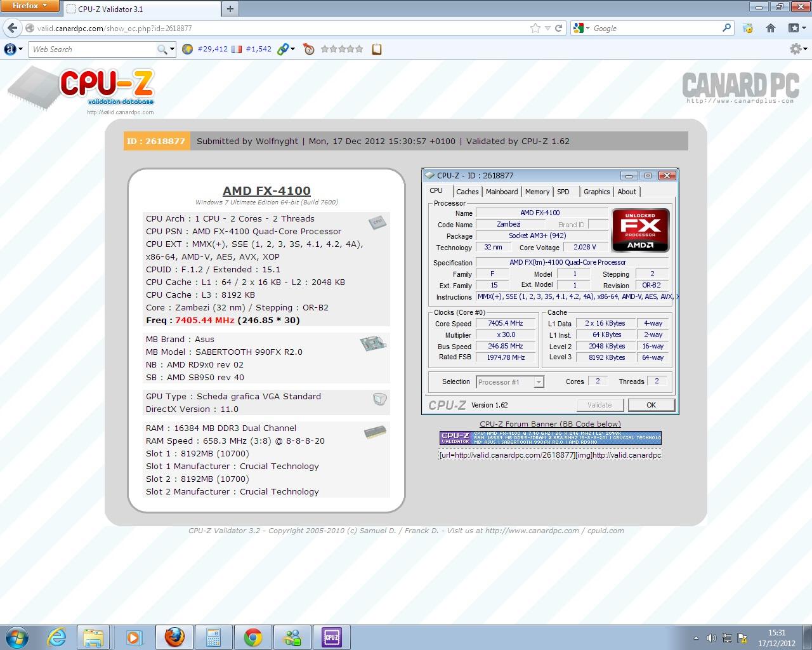Click the 7405.44 MHz frequency value
The height and width of the screenshot is (650, 812).
[205, 320]
